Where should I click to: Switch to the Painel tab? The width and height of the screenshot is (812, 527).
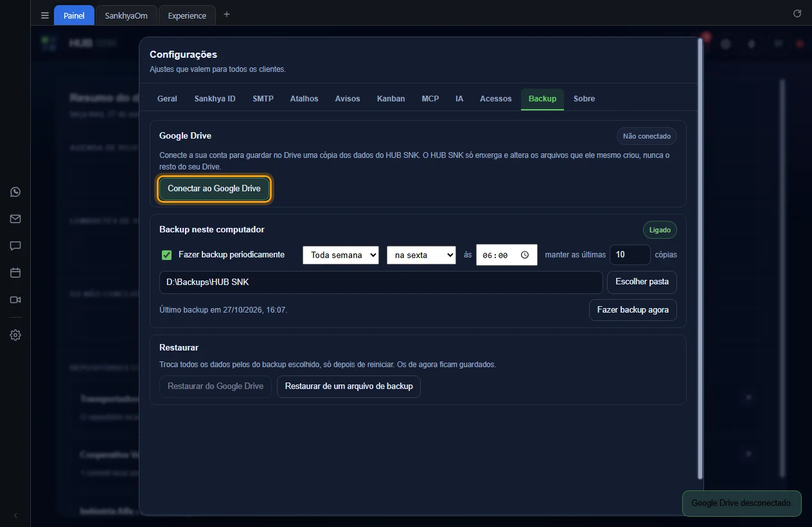[x=74, y=15]
